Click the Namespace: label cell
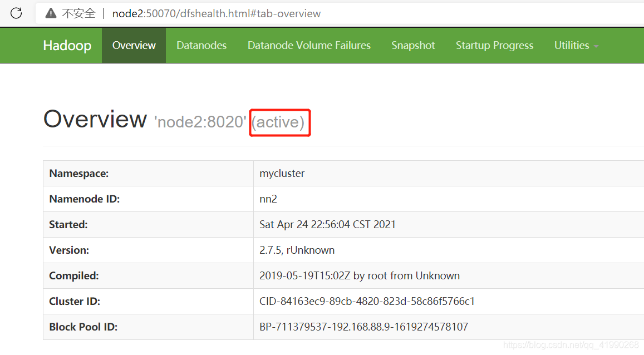 (x=148, y=173)
